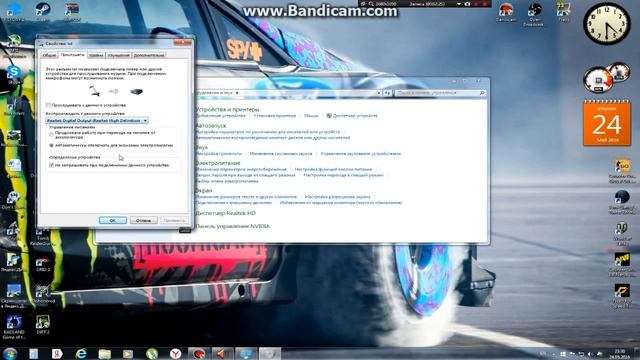Open Yandex Browser on taskbar
Viewport: 640px width, 360px height.
point(176,353)
